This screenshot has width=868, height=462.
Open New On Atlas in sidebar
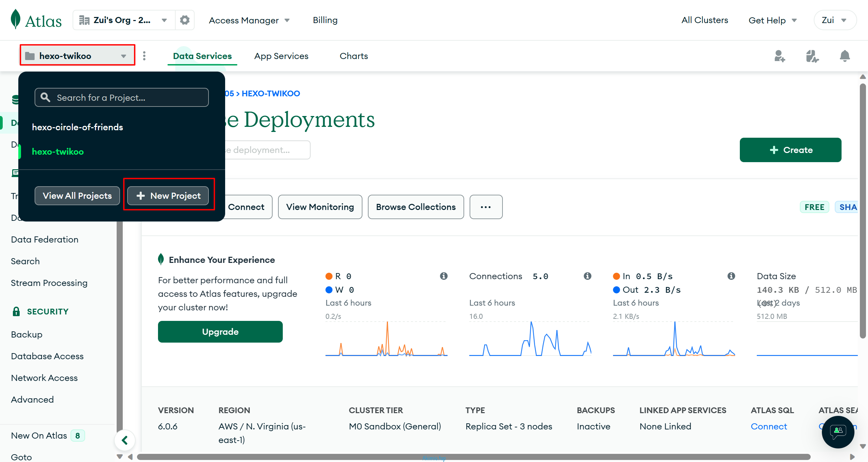coord(39,436)
